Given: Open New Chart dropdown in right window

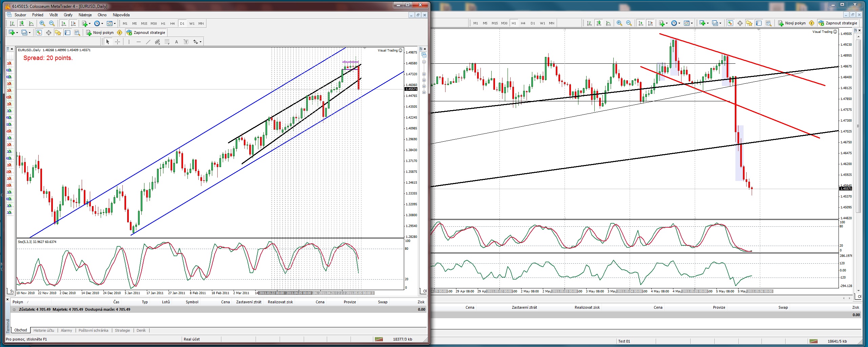Looking at the screenshot, I should coord(704,23).
